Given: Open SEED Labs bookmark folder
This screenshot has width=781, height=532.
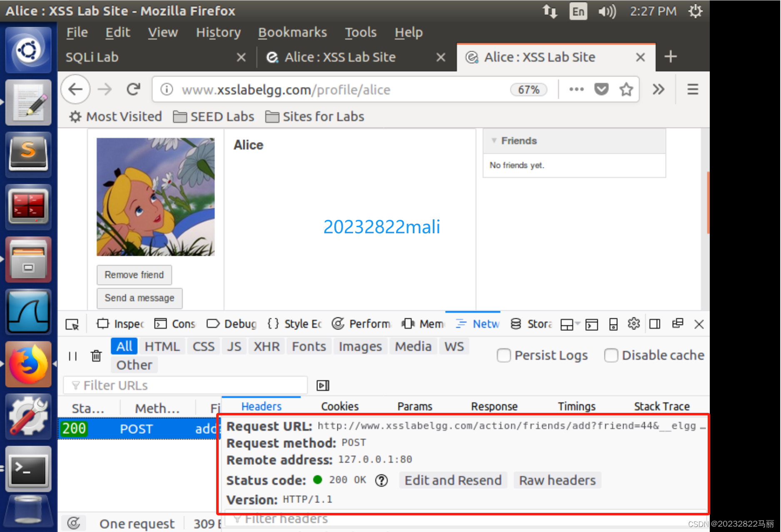Looking at the screenshot, I should [x=214, y=117].
